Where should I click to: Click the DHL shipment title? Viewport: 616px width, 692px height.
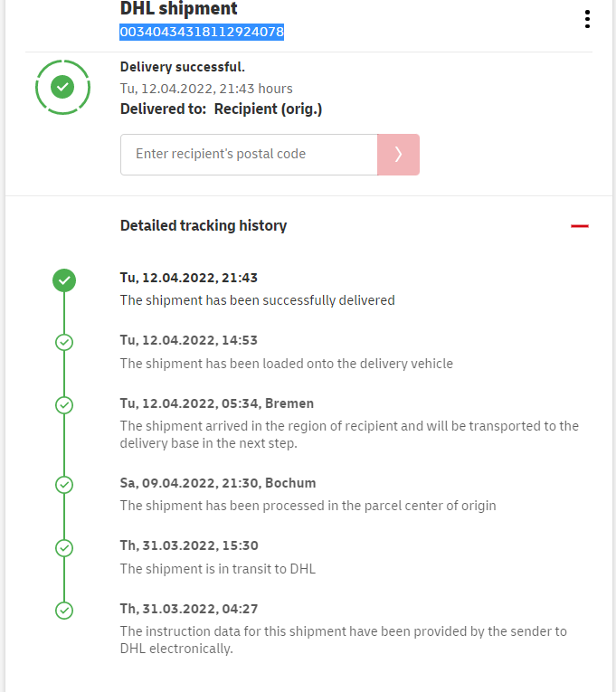(179, 9)
